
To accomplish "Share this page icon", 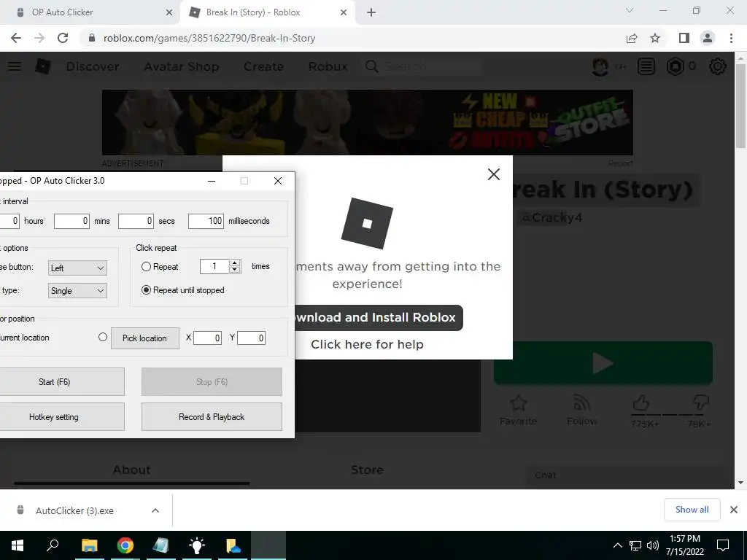I will point(632,38).
